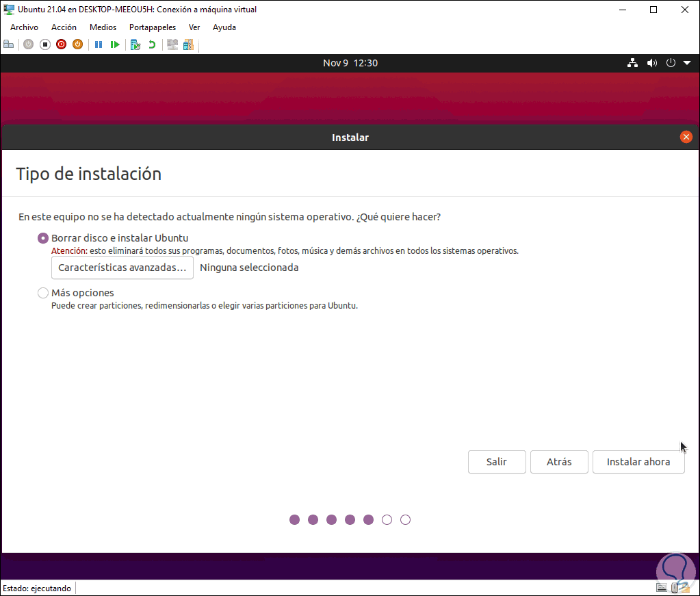Viewport: 700px width, 596px height.
Task: Click the Ctrl+Alt+Del toolbar icon
Action: click(8, 44)
